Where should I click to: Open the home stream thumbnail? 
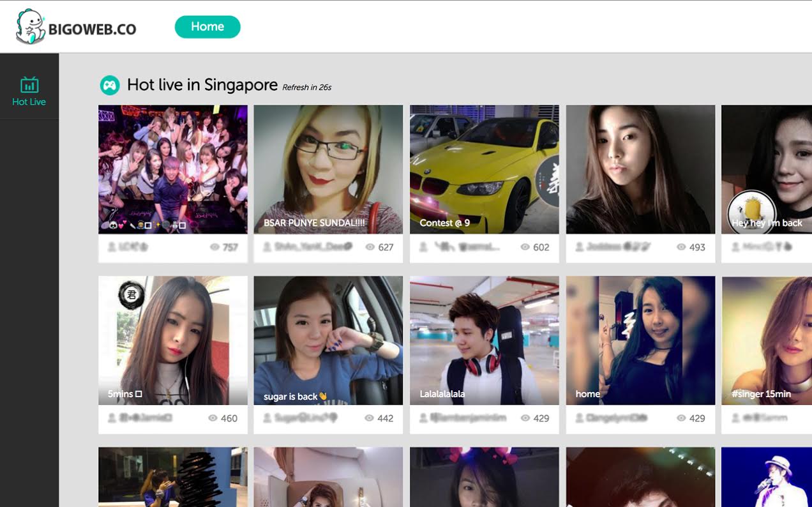(x=640, y=340)
